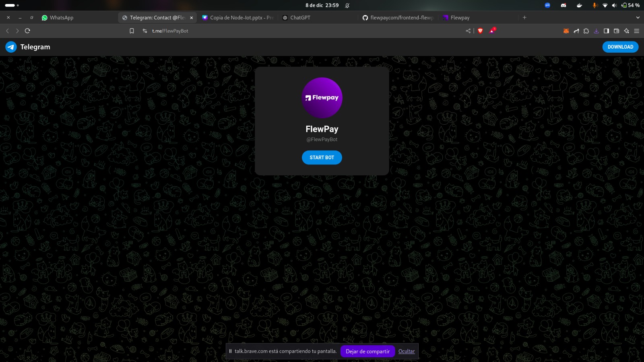Bookmark this Telegram page
The image size is (644, 362).
pyautogui.click(x=132, y=31)
